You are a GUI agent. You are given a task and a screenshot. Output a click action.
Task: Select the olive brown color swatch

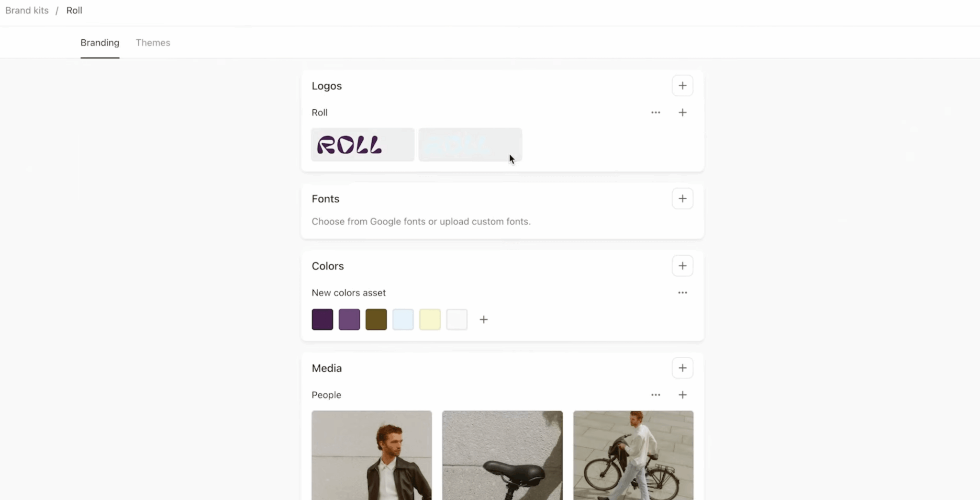376,319
